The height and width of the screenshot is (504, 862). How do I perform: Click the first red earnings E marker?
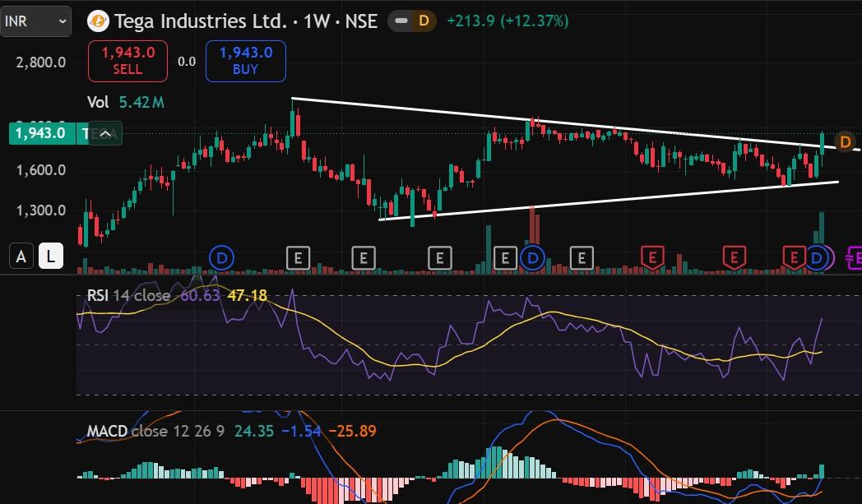(x=652, y=258)
